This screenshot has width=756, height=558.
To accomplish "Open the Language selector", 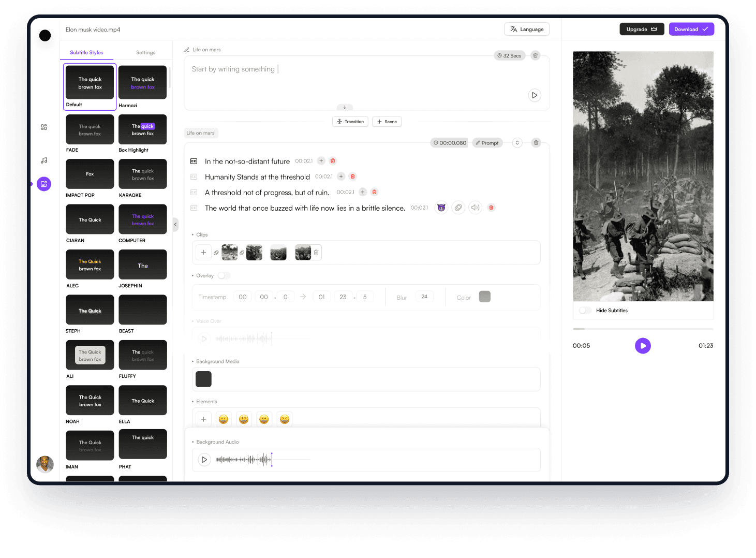I will point(526,29).
